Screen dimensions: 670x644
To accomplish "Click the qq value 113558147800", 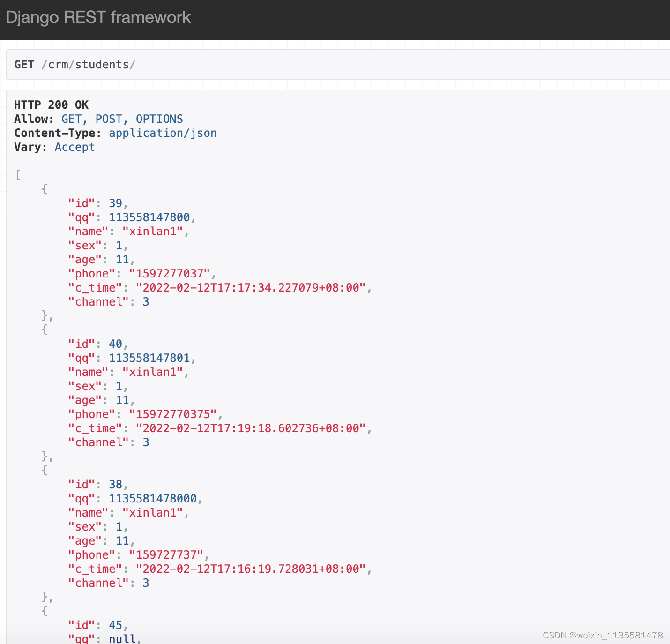I will point(150,217).
